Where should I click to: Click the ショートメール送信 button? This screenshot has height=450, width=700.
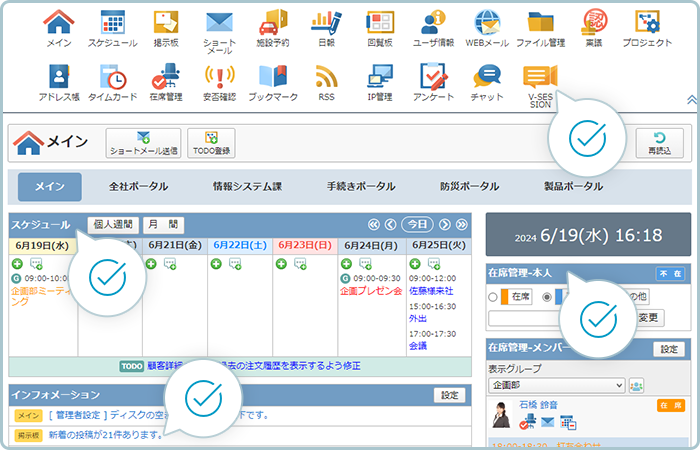(144, 143)
